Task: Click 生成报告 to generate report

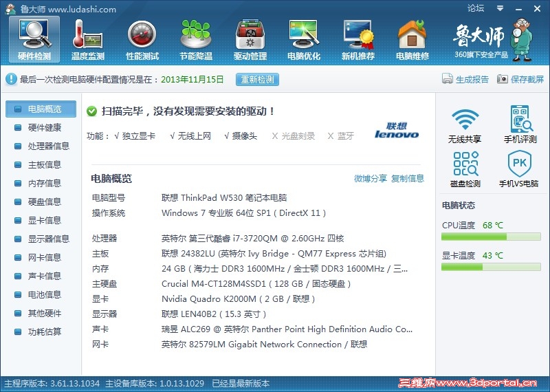Action: (x=465, y=79)
